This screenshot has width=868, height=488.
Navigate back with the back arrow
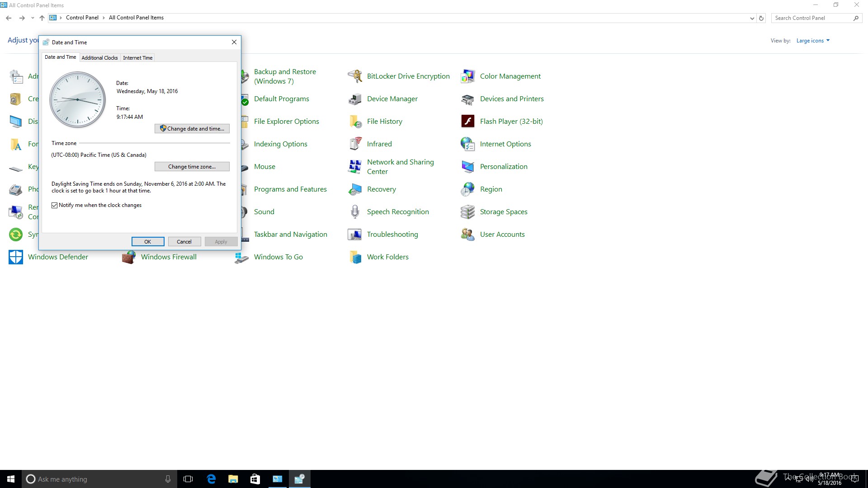[9, 18]
